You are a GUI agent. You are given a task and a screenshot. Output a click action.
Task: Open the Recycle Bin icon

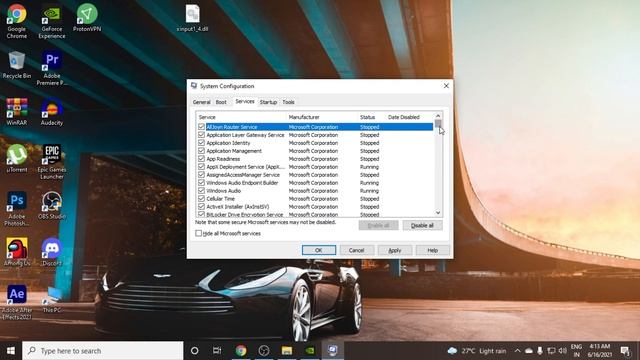[x=17, y=65]
